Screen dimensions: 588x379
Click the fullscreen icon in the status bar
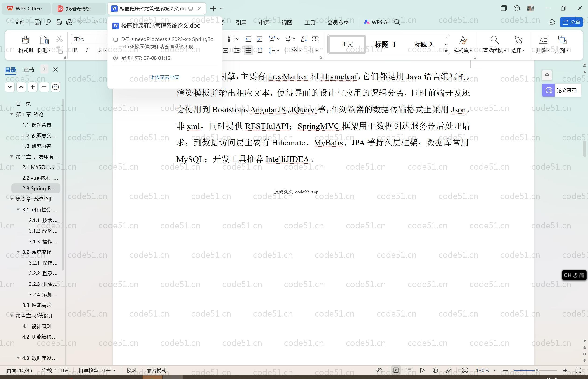click(578, 370)
